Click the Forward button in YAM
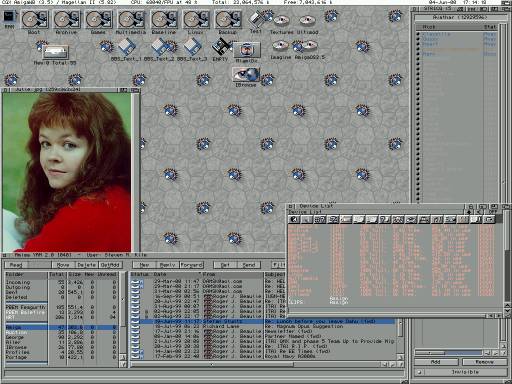Viewport: 512px width, 384px height. 191,265
